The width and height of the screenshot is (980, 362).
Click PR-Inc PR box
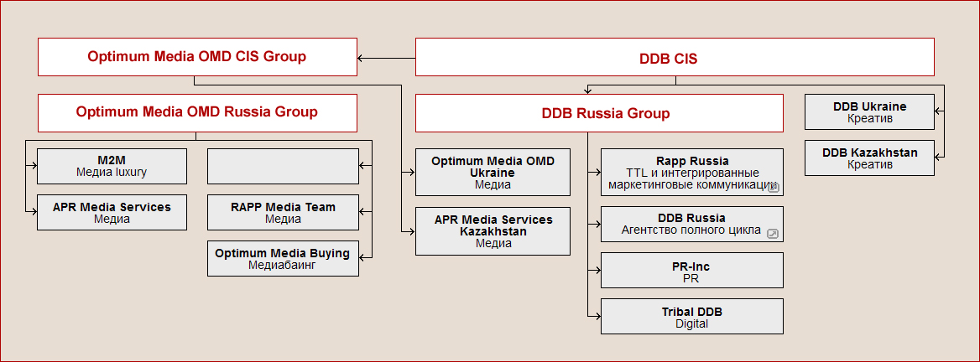pyautogui.click(x=692, y=271)
